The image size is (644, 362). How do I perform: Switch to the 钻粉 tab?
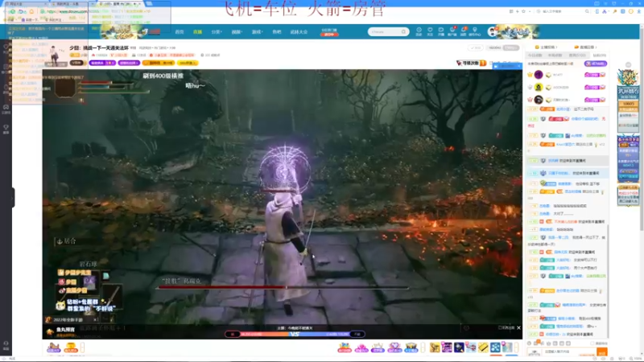tap(599, 56)
